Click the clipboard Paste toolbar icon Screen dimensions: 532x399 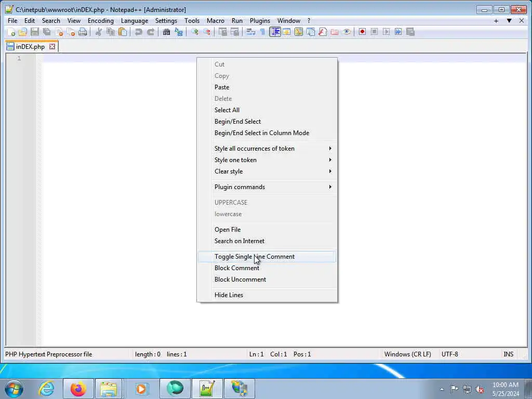tap(123, 32)
